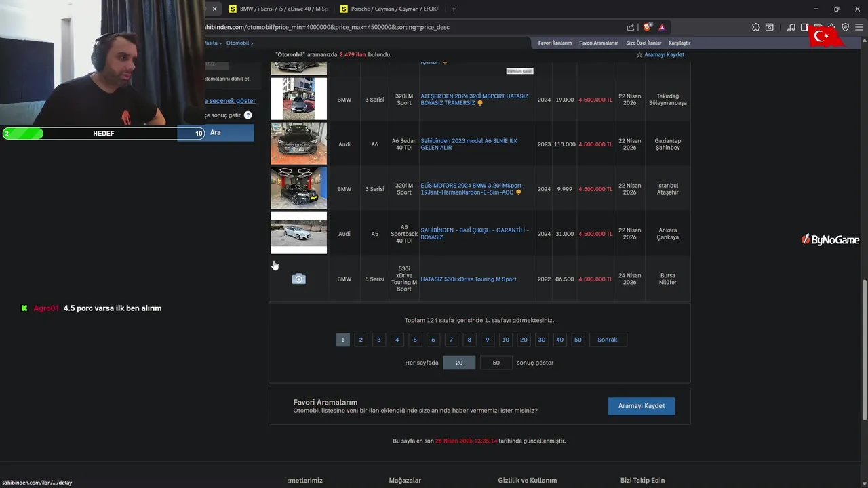Open the extensions puzzle icon
Screen dimensions: 868x488
coord(756,27)
